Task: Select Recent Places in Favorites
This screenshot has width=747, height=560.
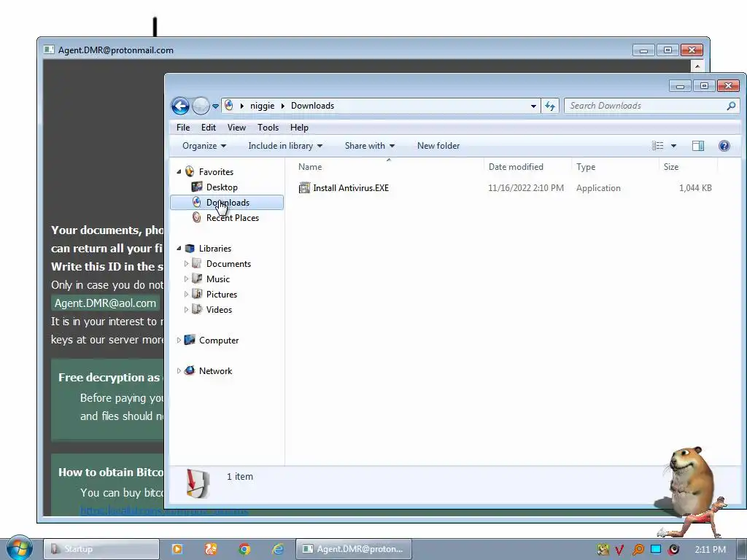Action: [233, 217]
